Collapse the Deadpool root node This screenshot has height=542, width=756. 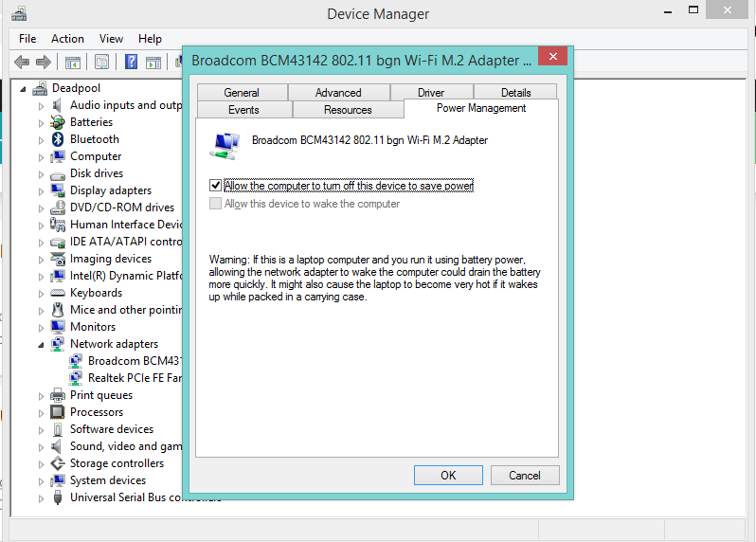pos(23,89)
